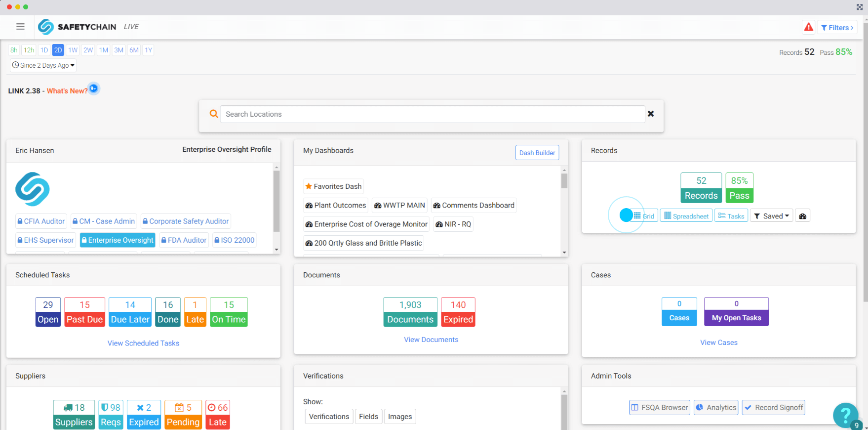868x430 pixels.
Task: Switch to EHS Supervisor profile
Action: point(45,240)
